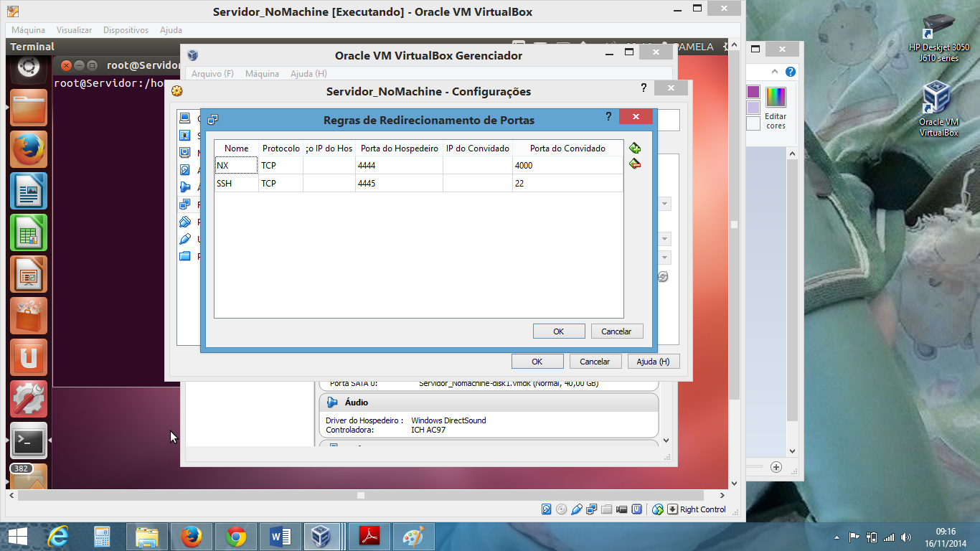The width and height of the screenshot is (980, 551).
Task: Open Paint help question mark icon
Action: click(x=790, y=72)
